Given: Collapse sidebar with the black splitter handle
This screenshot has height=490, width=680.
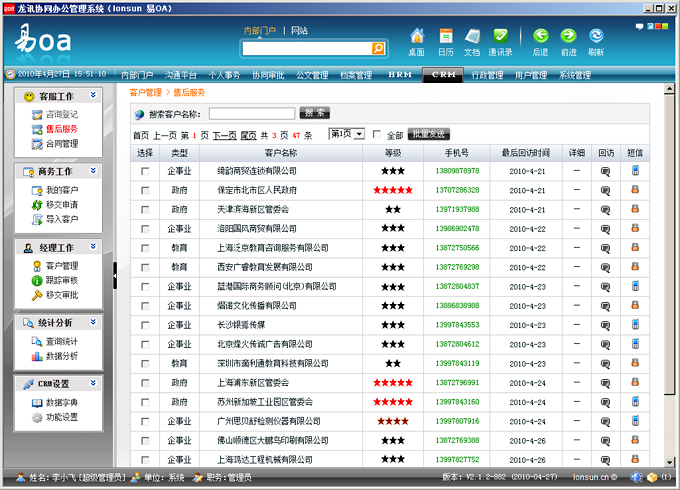Looking at the screenshot, I should coord(115,275).
